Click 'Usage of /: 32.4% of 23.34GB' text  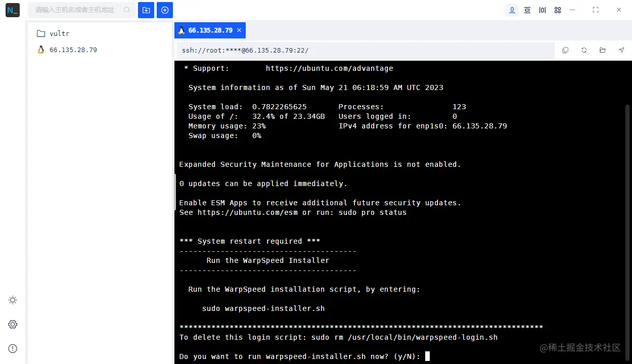click(256, 116)
